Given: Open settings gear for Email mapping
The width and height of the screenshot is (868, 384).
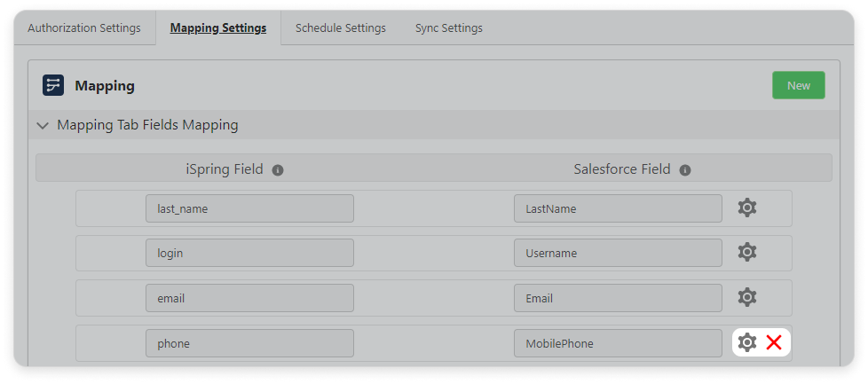Looking at the screenshot, I should tap(747, 297).
